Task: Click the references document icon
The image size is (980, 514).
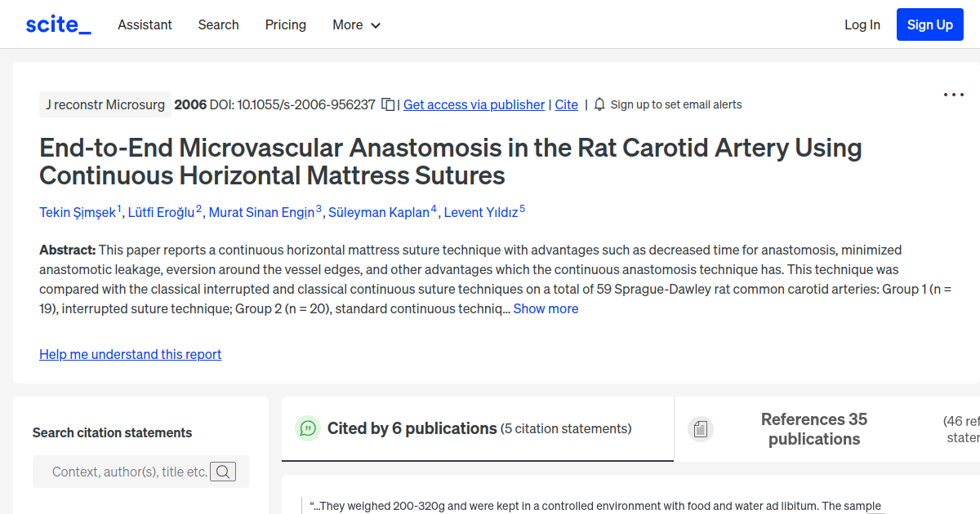Action: (701, 428)
